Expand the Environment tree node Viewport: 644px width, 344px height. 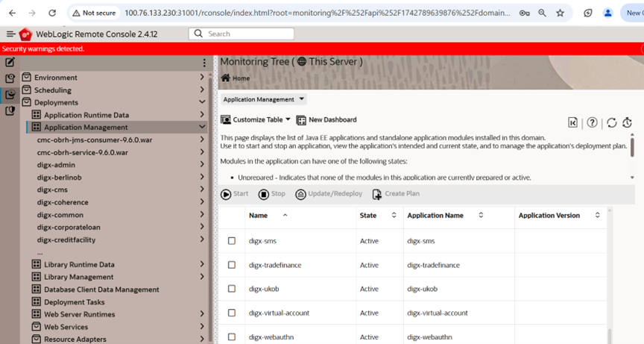(x=202, y=78)
